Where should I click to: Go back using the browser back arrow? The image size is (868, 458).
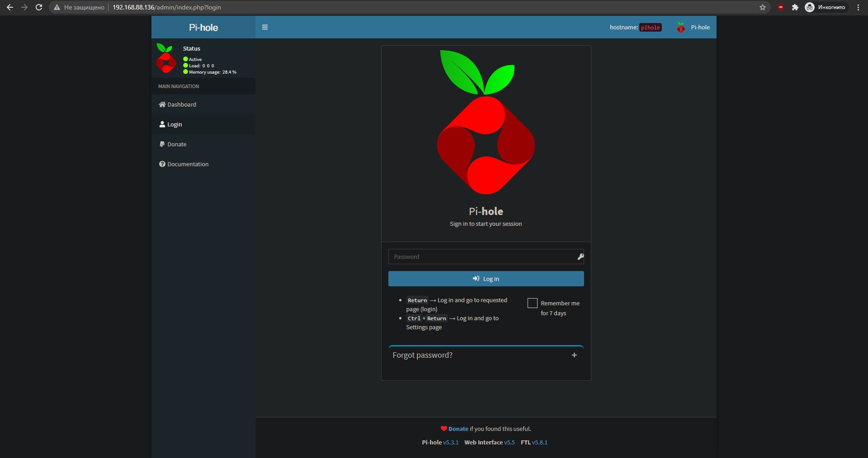[10, 7]
